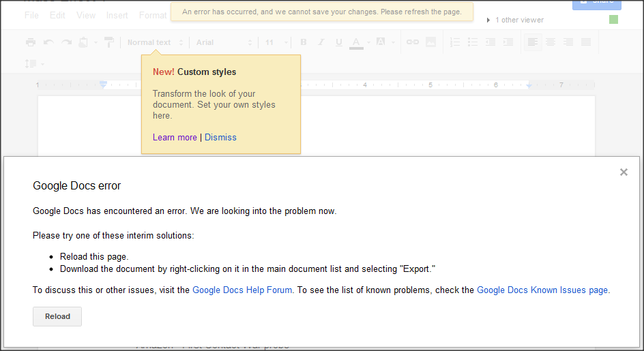This screenshot has width=644, height=351.
Task: Click the text color A icon
Action: pos(356,43)
